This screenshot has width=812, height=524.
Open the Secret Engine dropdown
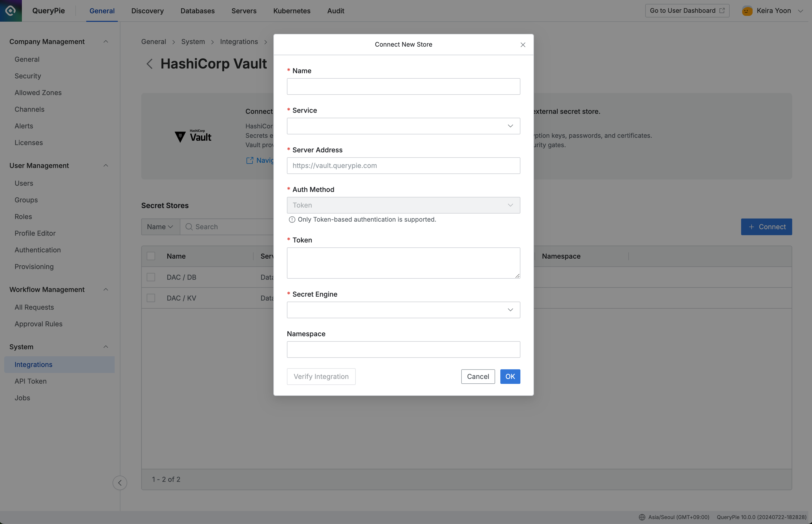tap(403, 310)
